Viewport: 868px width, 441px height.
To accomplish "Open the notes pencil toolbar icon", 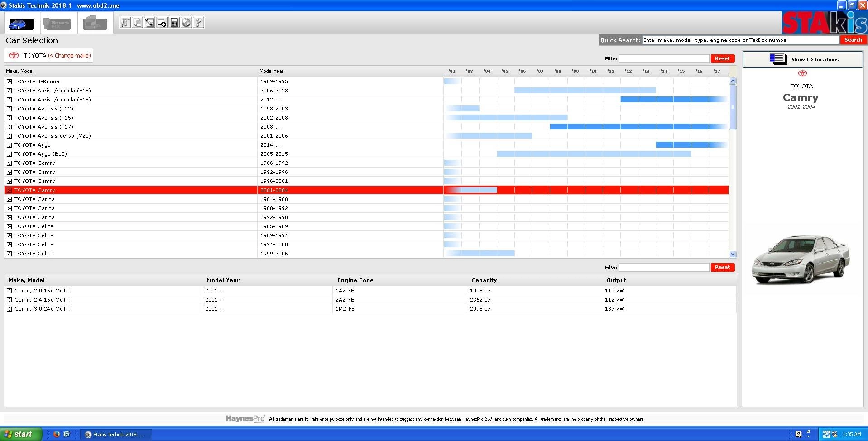I will click(x=150, y=23).
